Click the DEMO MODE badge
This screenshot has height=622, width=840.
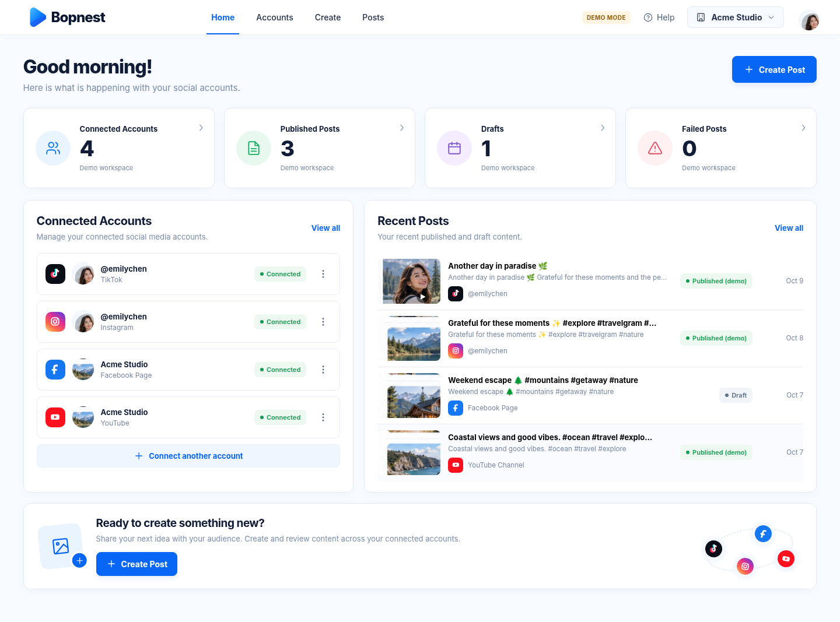pyautogui.click(x=606, y=17)
